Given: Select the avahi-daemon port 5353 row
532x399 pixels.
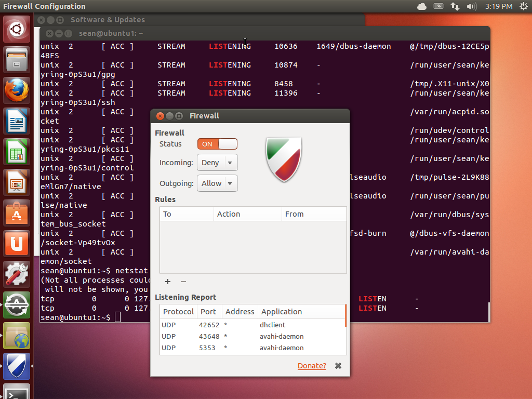Looking at the screenshot, I should 252,348.
